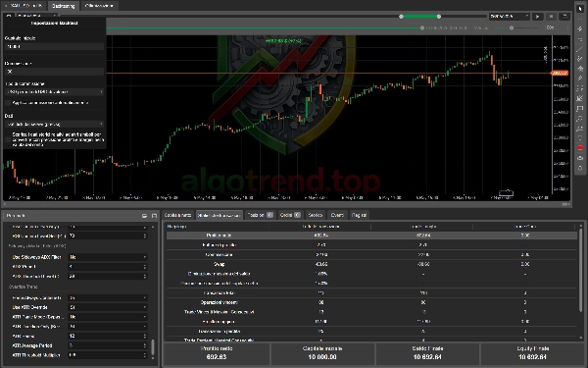This screenshot has height=368, width=588.
Task: Click the backtest progress bar handle
Action: click(x=422, y=27)
